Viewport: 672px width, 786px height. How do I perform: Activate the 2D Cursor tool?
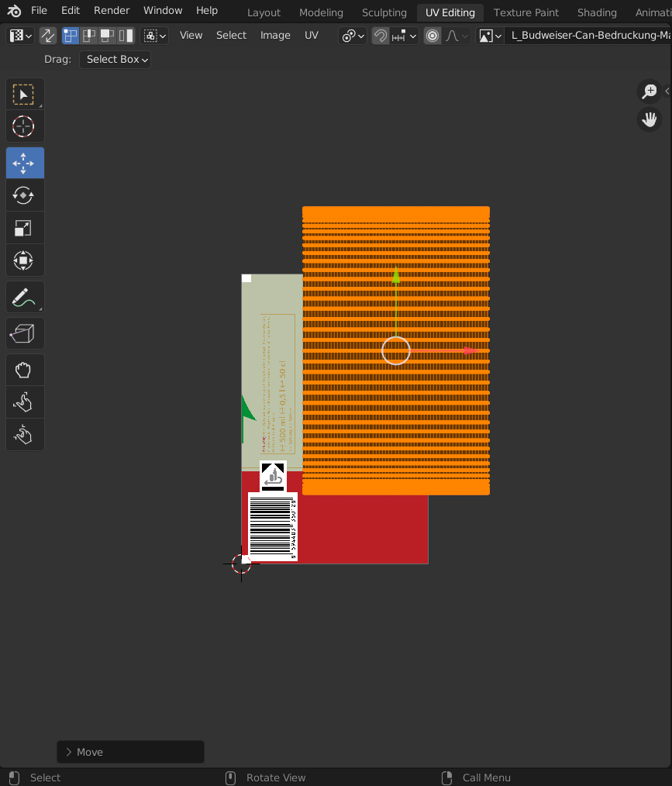pyautogui.click(x=24, y=126)
